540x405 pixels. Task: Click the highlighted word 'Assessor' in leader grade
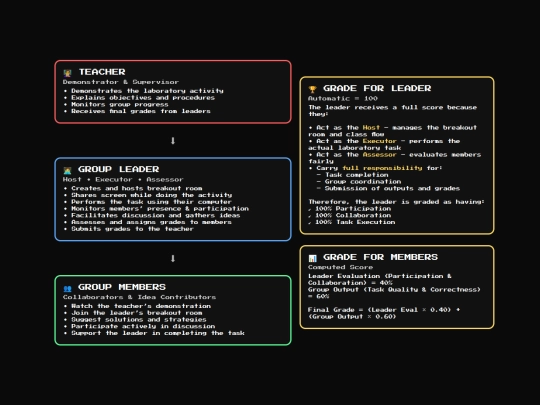coord(380,155)
